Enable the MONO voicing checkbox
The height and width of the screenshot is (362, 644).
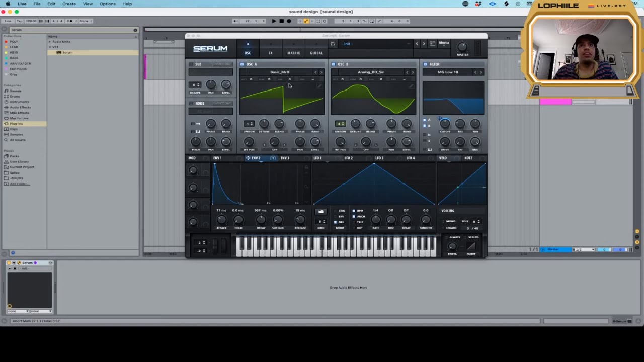click(443, 221)
